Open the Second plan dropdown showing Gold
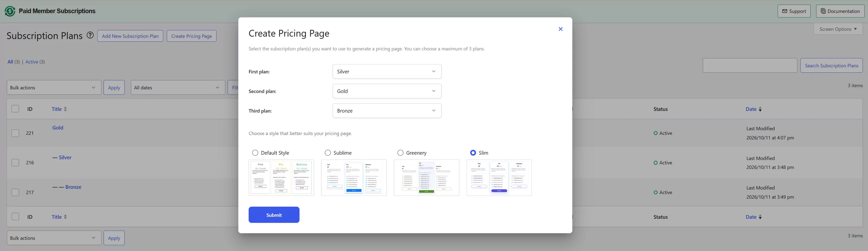This screenshot has width=868, height=251. [x=387, y=91]
